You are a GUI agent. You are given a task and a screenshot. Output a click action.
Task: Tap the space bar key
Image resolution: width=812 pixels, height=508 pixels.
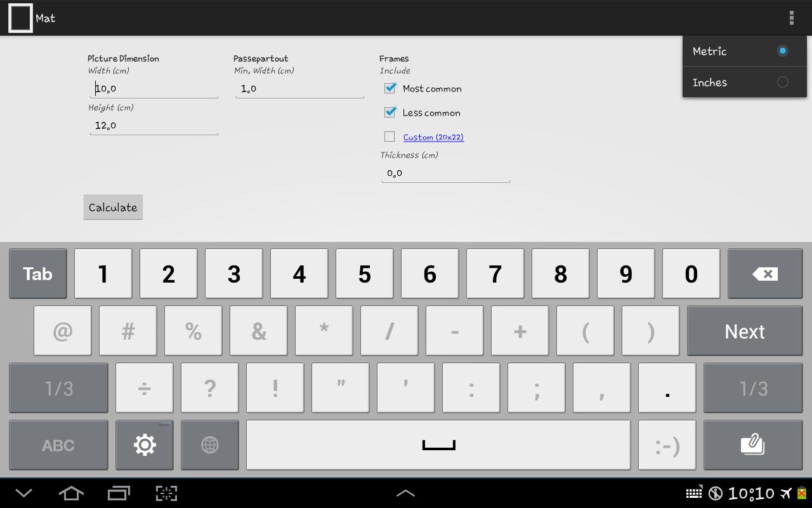(x=438, y=445)
